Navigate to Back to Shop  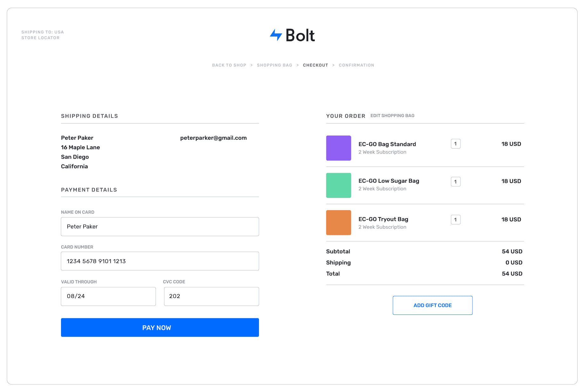pos(229,65)
